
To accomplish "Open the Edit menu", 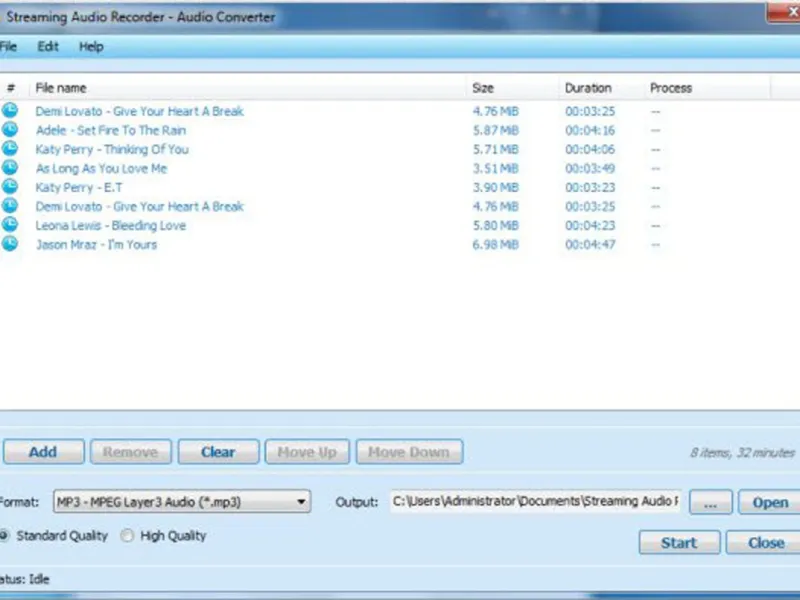I will (48, 47).
